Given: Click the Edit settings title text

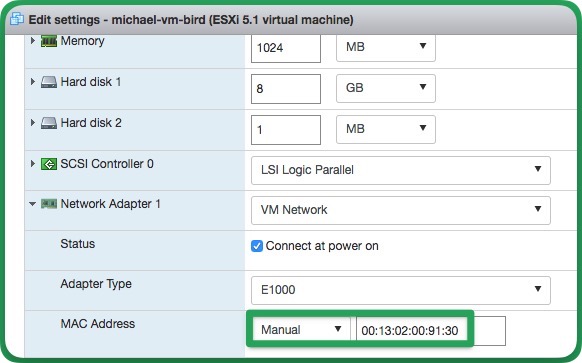Looking at the screenshot, I should pyautogui.click(x=191, y=19).
